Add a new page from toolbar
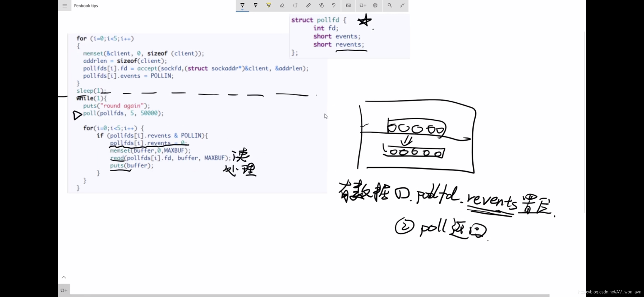 coord(363,5)
